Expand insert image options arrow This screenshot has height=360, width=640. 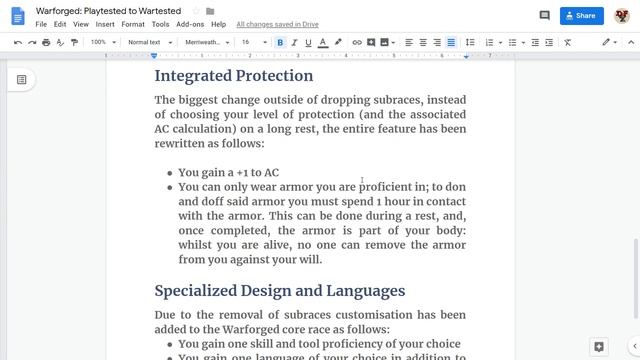[393, 42]
